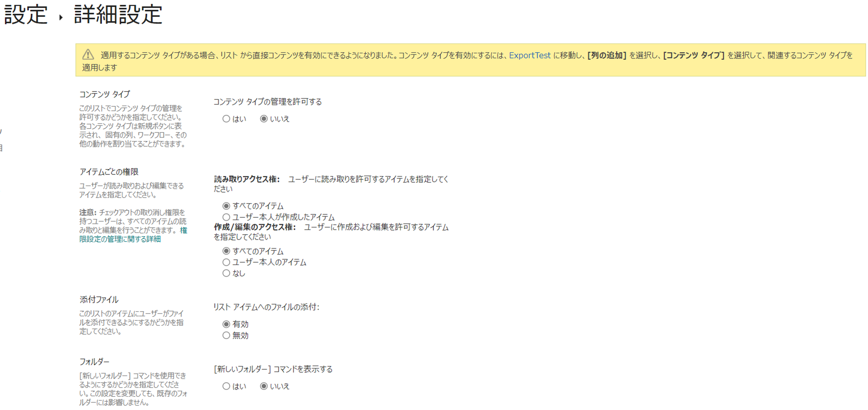Image resolution: width=868 pixels, height=410 pixels.
Task: Choose ユーザー本人が作成したアイテム read access
Action: [226, 217]
